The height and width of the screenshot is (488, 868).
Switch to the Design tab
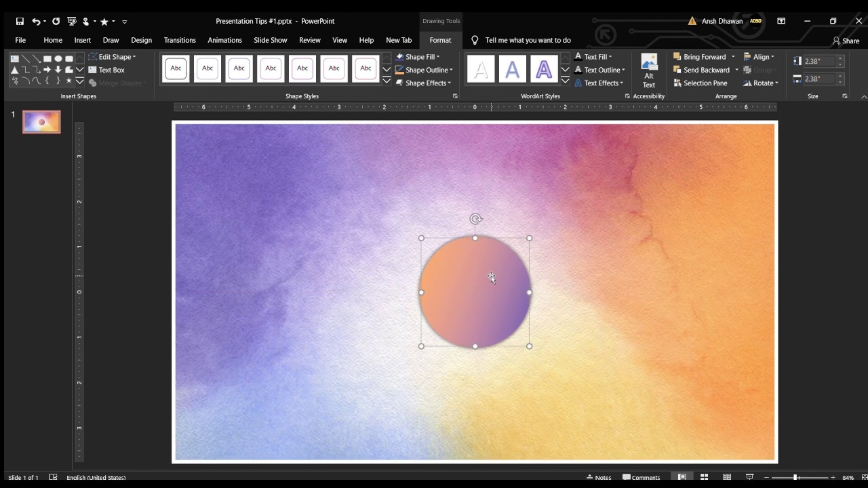click(x=141, y=40)
